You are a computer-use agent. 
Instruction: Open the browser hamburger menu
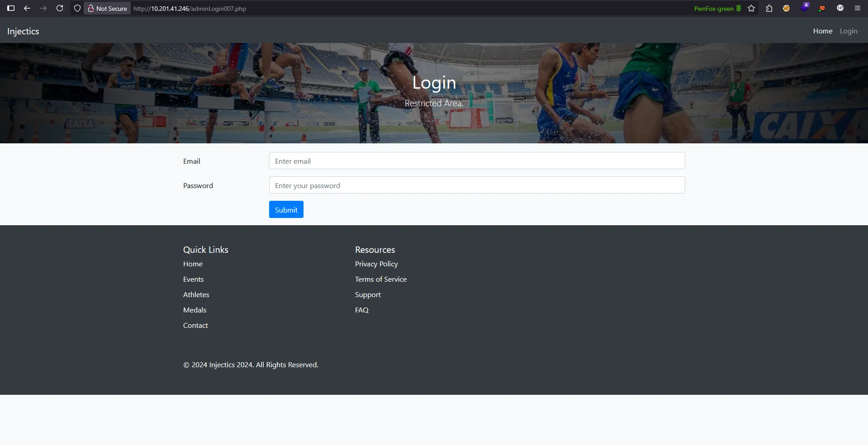858,8
